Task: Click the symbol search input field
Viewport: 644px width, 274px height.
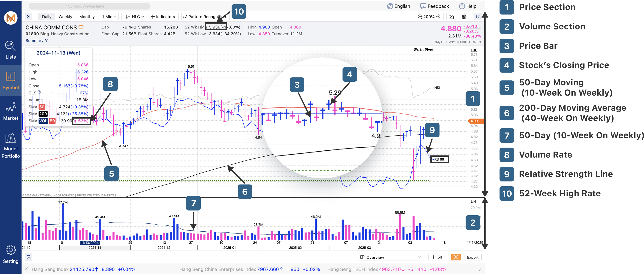Action: click(89, 6)
